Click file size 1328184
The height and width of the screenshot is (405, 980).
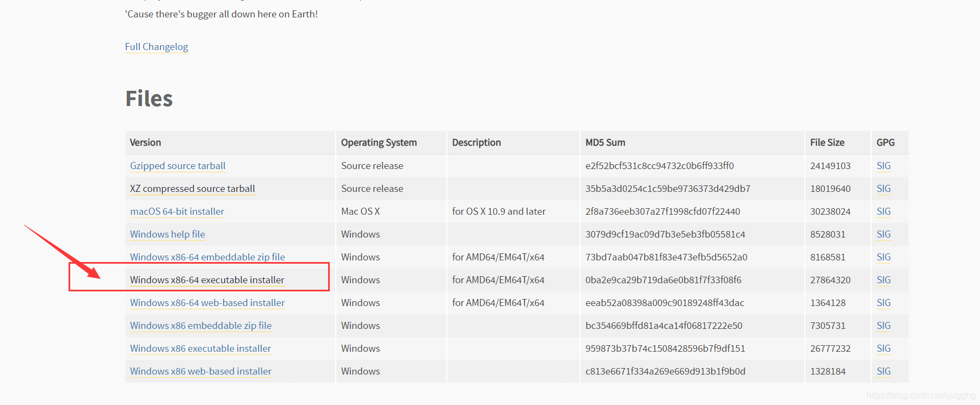pyautogui.click(x=828, y=371)
